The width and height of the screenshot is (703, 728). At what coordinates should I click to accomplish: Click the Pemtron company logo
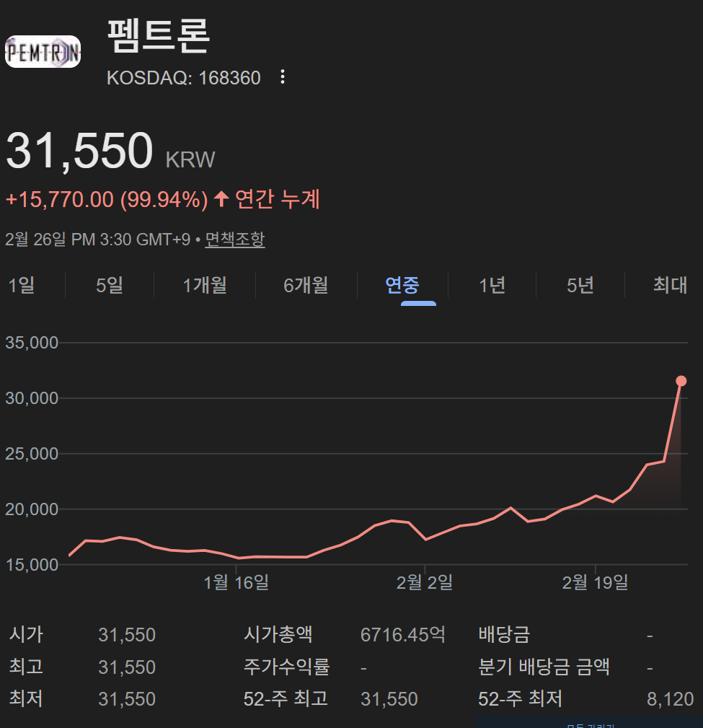[43, 51]
